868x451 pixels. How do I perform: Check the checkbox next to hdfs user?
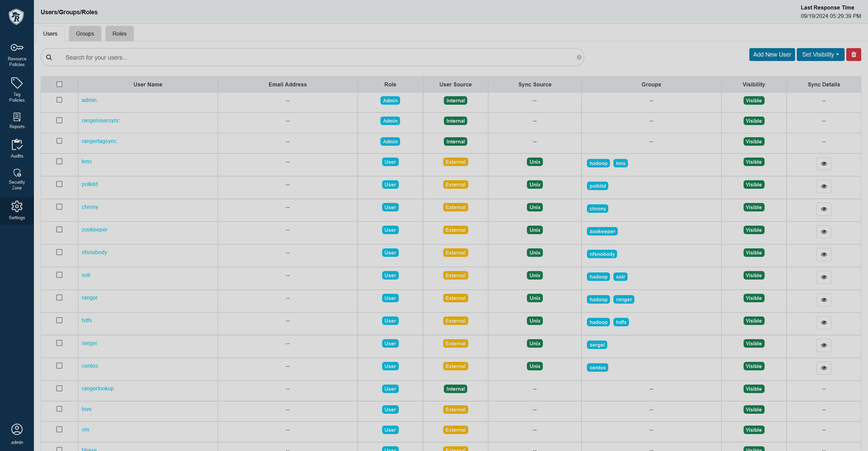point(59,320)
